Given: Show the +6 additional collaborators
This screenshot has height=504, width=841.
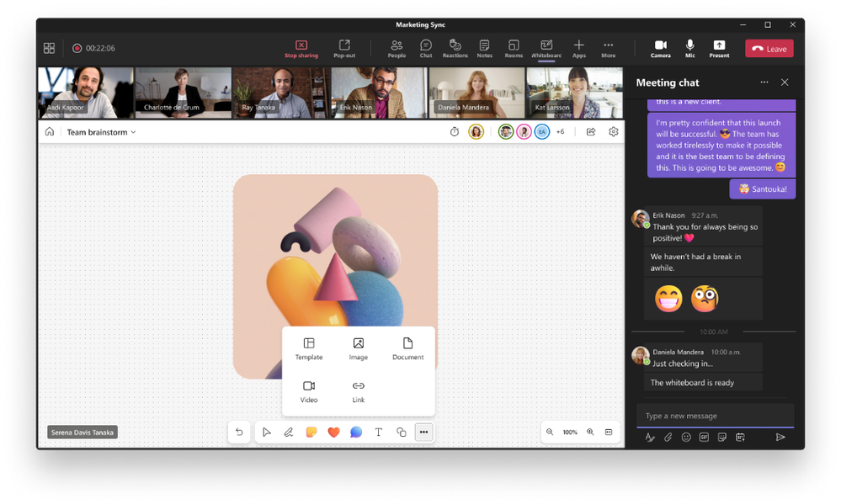Looking at the screenshot, I should coord(560,132).
